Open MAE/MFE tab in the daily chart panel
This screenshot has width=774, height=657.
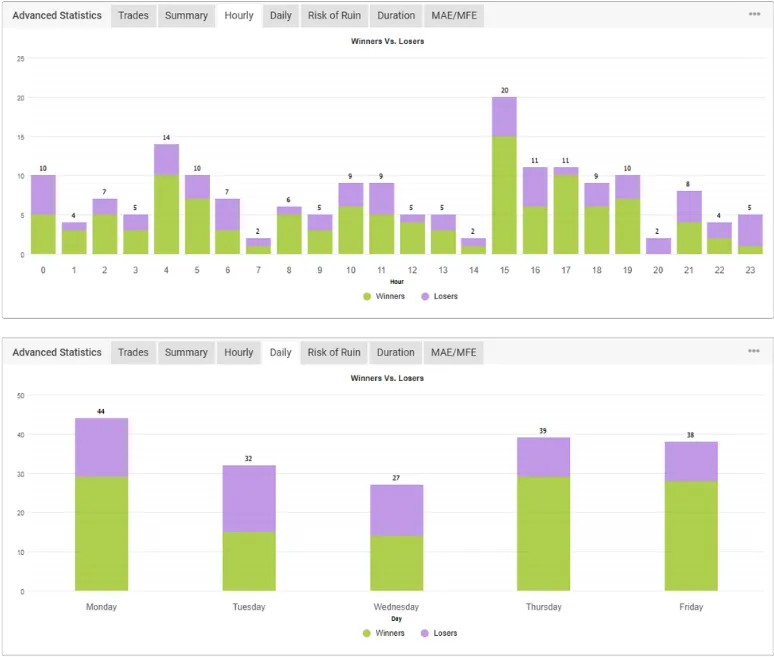(x=454, y=352)
